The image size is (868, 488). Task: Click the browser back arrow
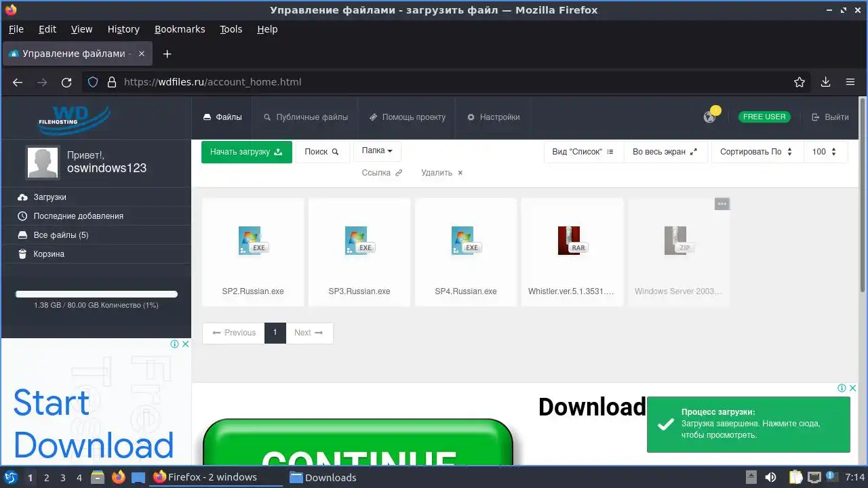[18, 82]
